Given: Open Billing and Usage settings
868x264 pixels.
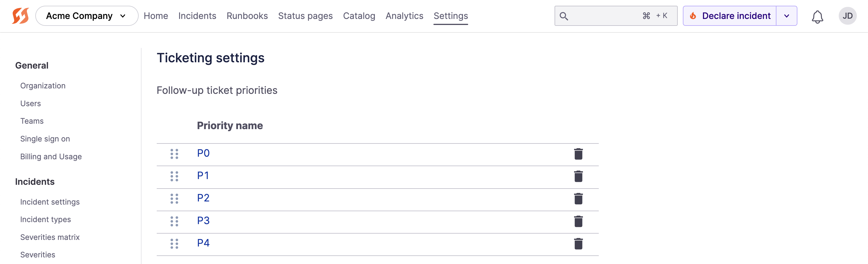Looking at the screenshot, I should pos(51,157).
